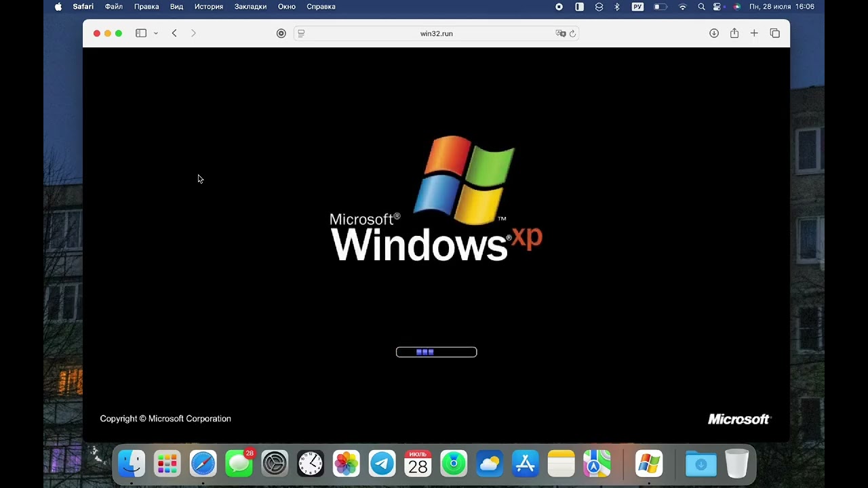Open Telegram from the Dock

click(382, 464)
